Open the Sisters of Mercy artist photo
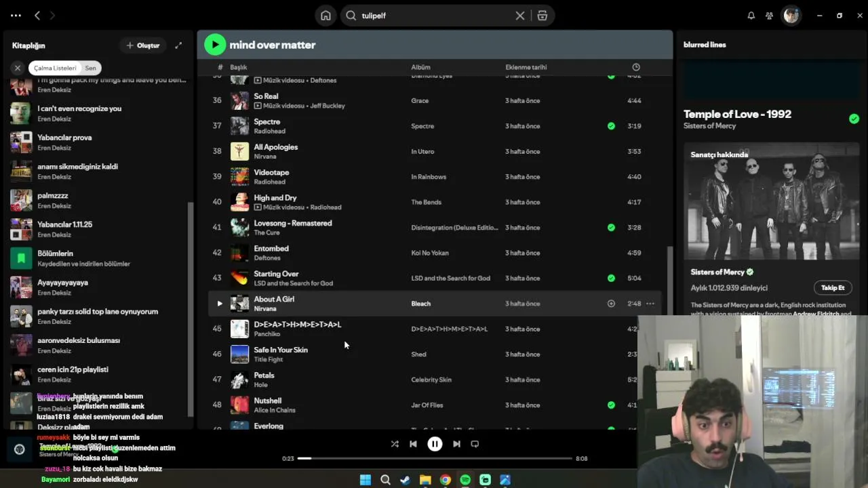 (x=771, y=201)
